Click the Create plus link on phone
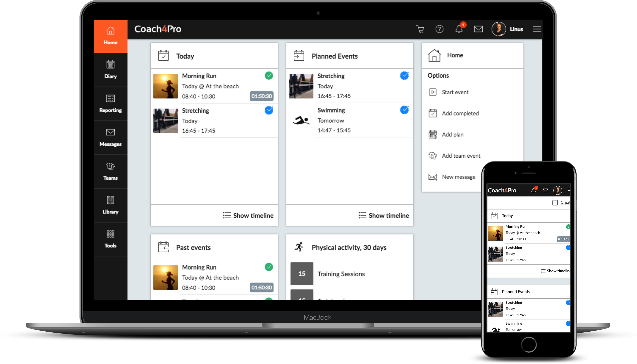This screenshot has width=637, height=364. pyautogui.click(x=562, y=203)
